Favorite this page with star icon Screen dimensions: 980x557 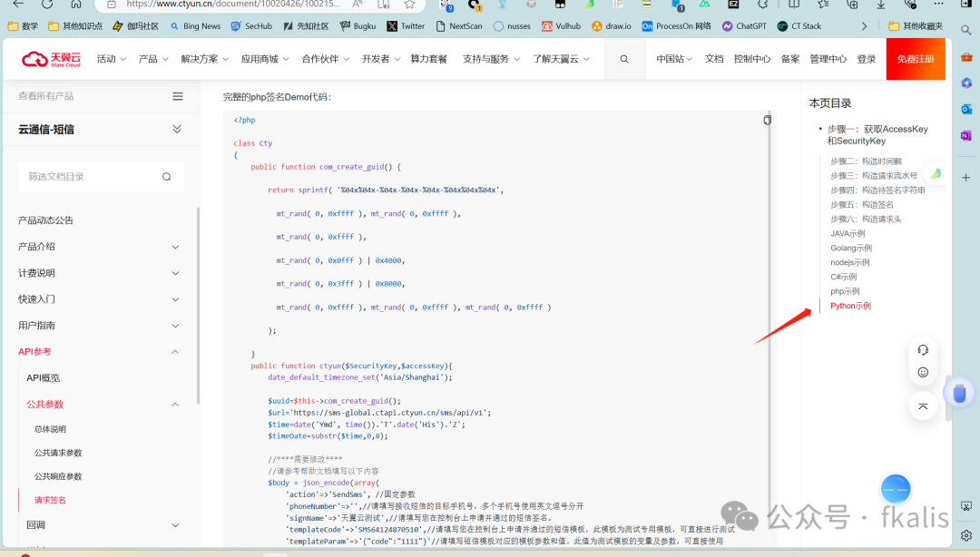(409, 4)
